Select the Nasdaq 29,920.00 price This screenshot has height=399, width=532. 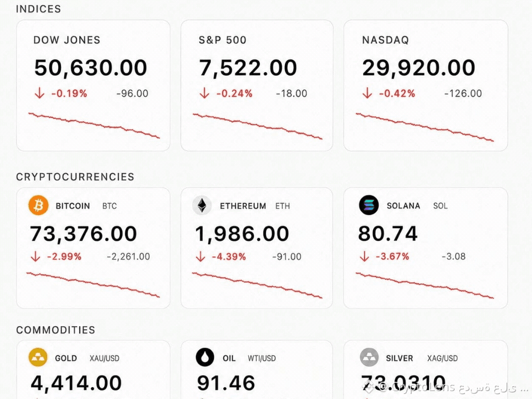pos(419,68)
